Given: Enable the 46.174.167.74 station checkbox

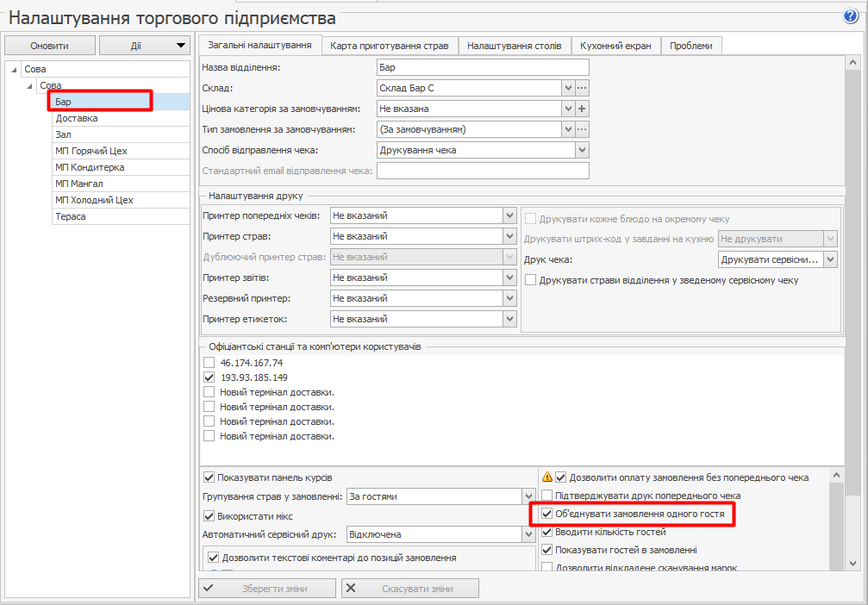Looking at the screenshot, I should click(x=209, y=363).
